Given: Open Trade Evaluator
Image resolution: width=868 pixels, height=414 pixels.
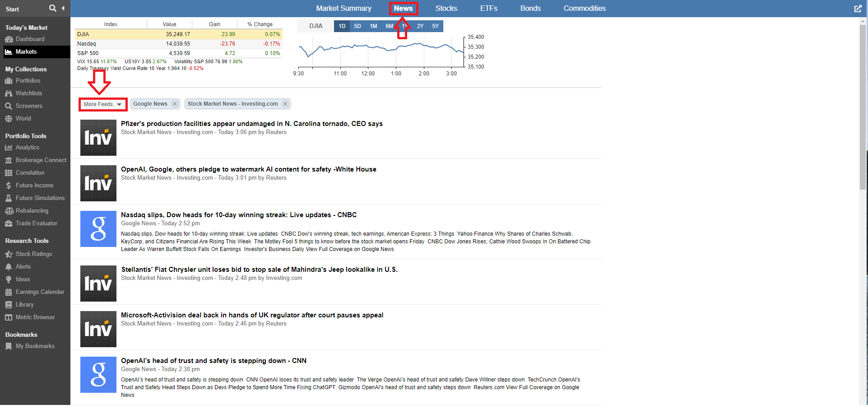Looking at the screenshot, I should (37, 223).
